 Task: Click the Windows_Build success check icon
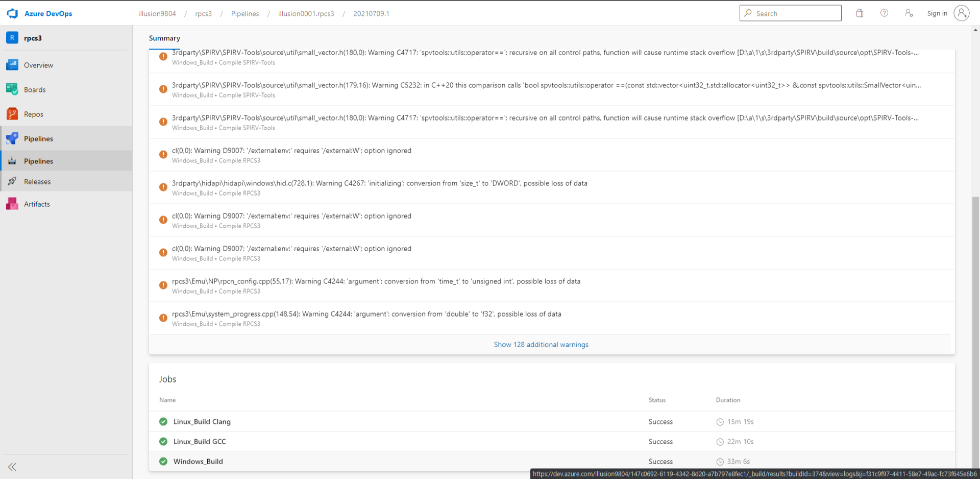tap(163, 461)
